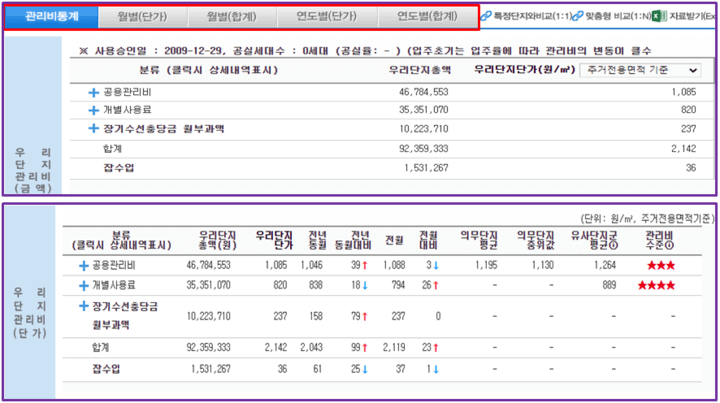Click the chain icon beside 맞춤형 비교
The image size is (720, 403).
coord(578,16)
